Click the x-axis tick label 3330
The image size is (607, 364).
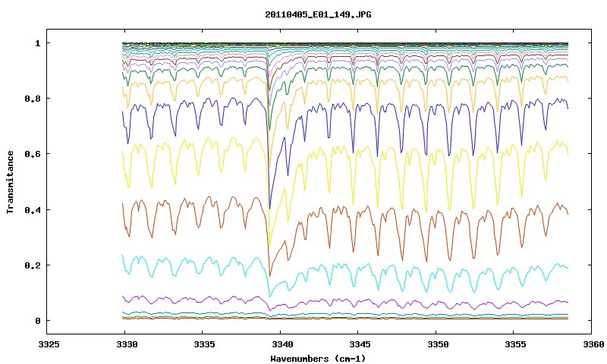pyautogui.click(x=127, y=344)
